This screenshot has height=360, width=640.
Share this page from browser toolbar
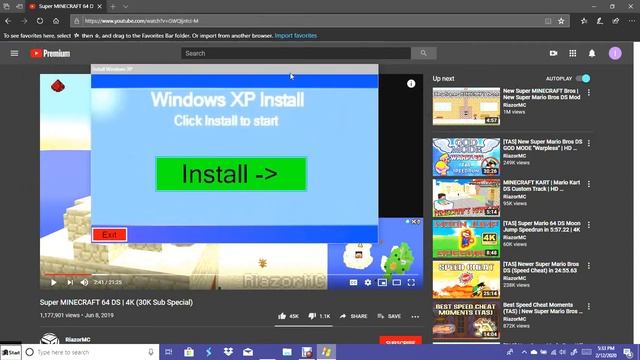pyautogui.click(x=616, y=21)
